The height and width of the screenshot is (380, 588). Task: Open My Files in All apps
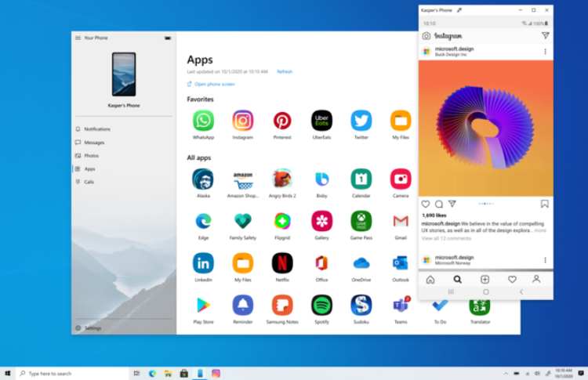coord(242,263)
